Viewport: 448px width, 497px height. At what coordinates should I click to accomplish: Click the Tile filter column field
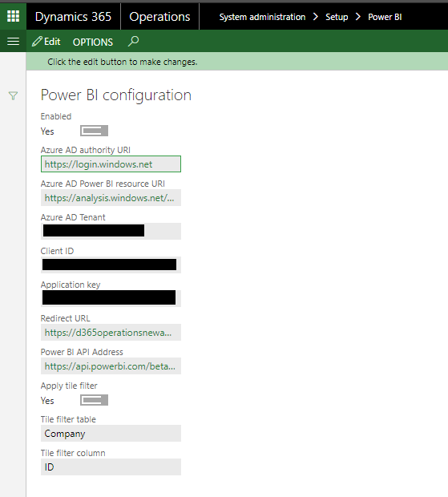[x=111, y=467]
